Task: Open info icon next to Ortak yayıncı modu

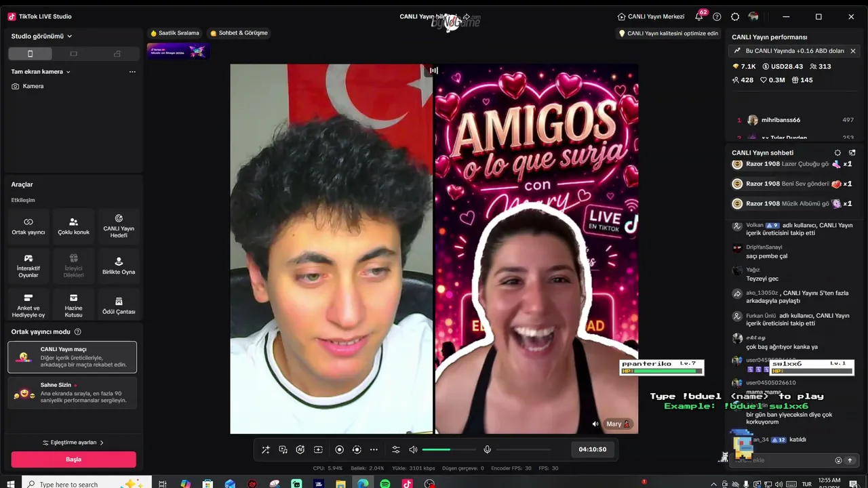Action: click(78, 332)
